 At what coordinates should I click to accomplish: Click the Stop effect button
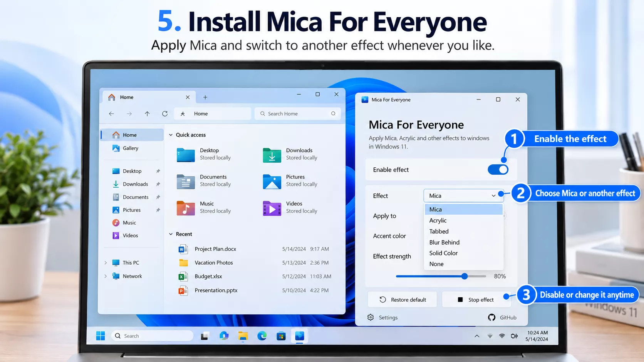[476, 300]
